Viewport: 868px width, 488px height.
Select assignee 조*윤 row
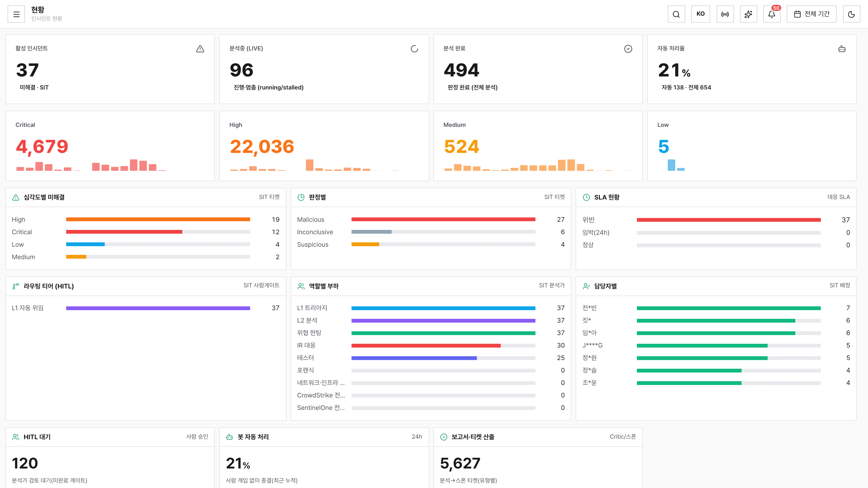716,383
